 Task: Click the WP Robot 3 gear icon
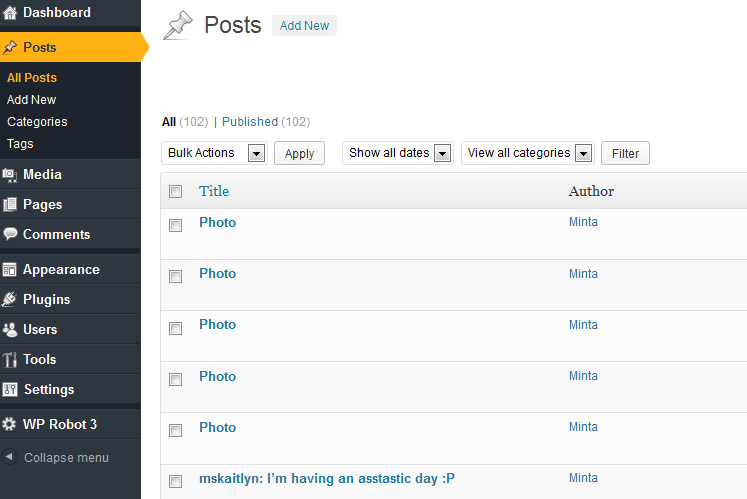click(x=10, y=425)
